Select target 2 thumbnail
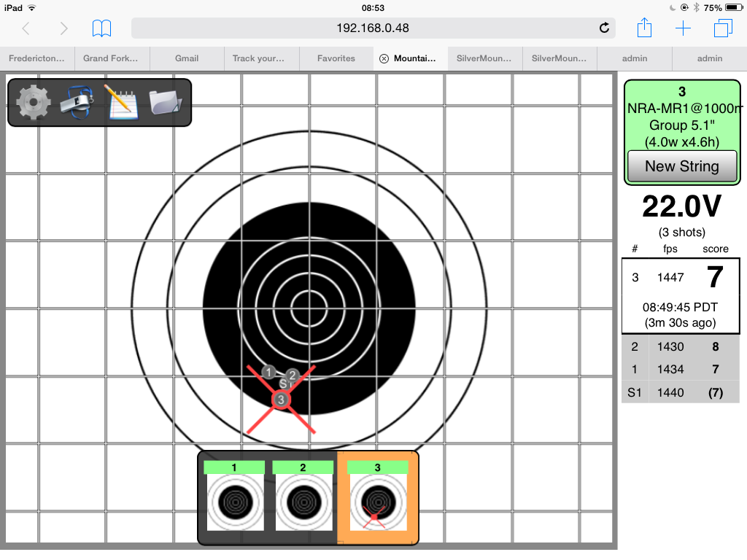Image resolution: width=747 pixels, height=560 pixels. (x=303, y=497)
